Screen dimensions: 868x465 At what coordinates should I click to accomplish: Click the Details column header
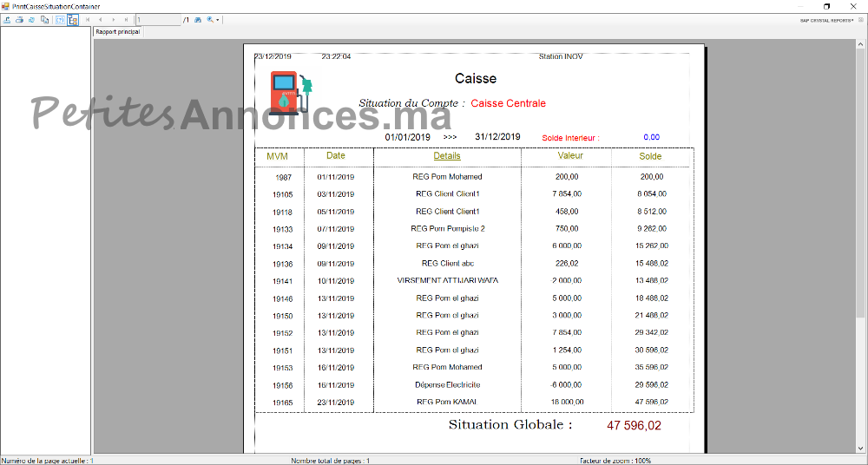point(447,156)
